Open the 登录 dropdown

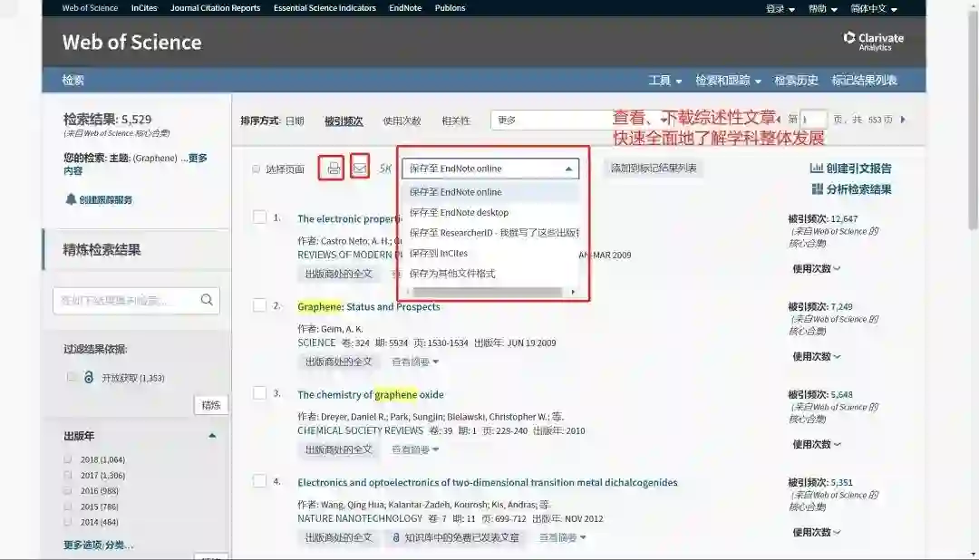[780, 9]
